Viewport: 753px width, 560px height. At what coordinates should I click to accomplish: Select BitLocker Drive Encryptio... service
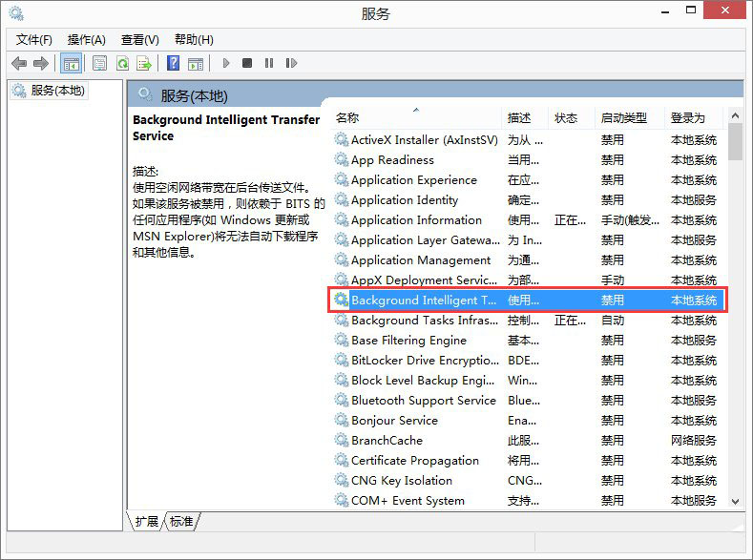coord(425,360)
